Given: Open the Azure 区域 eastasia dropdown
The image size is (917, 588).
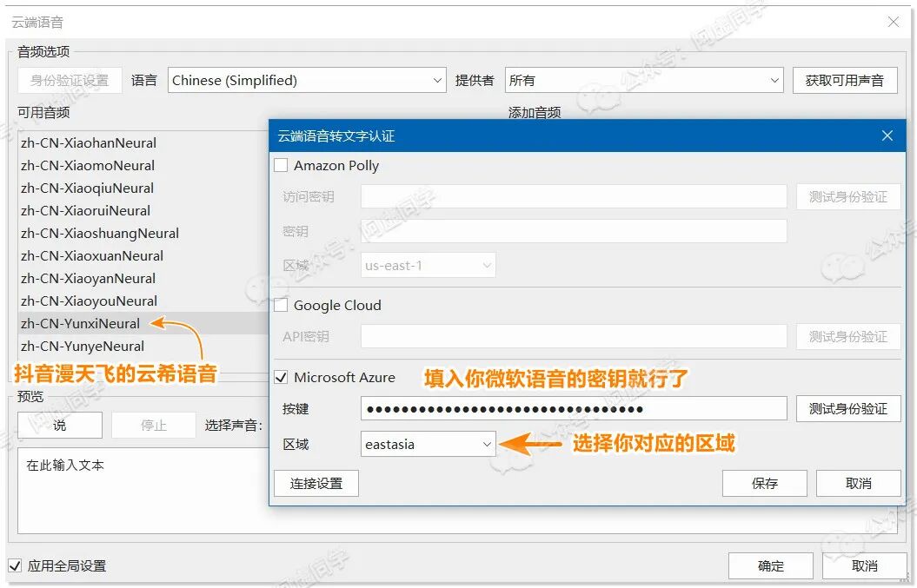Looking at the screenshot, I should coord(429,444).
